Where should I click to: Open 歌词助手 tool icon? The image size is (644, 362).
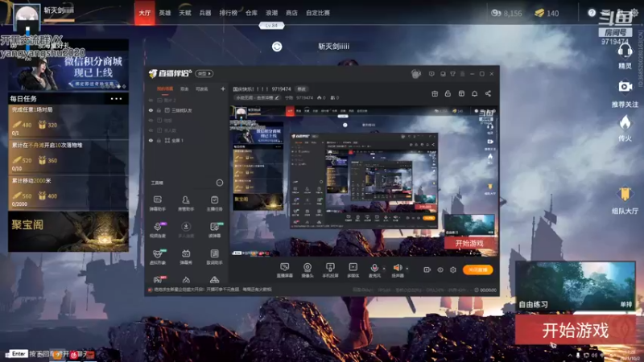214,257
